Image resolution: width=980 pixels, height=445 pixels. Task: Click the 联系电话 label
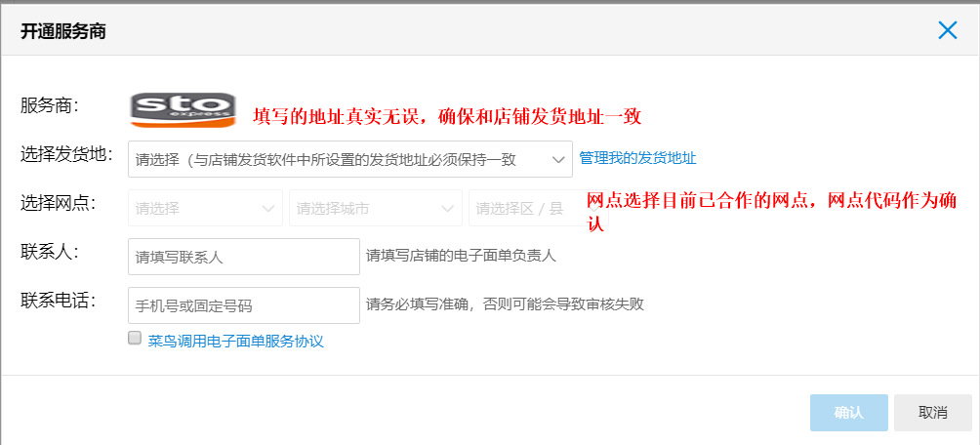coord(59,300)
